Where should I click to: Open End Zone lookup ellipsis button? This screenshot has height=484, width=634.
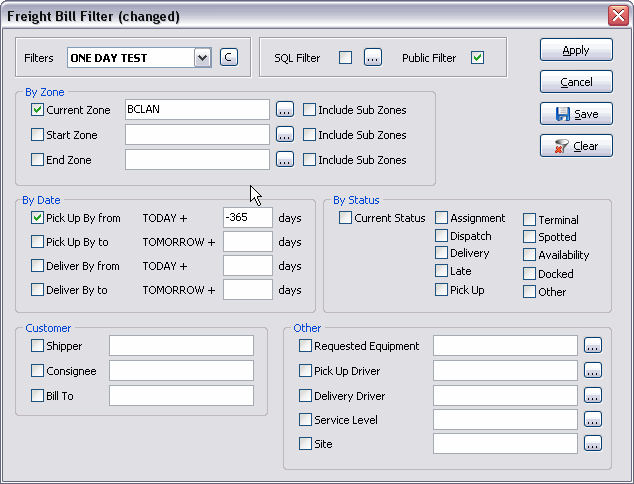285,160
